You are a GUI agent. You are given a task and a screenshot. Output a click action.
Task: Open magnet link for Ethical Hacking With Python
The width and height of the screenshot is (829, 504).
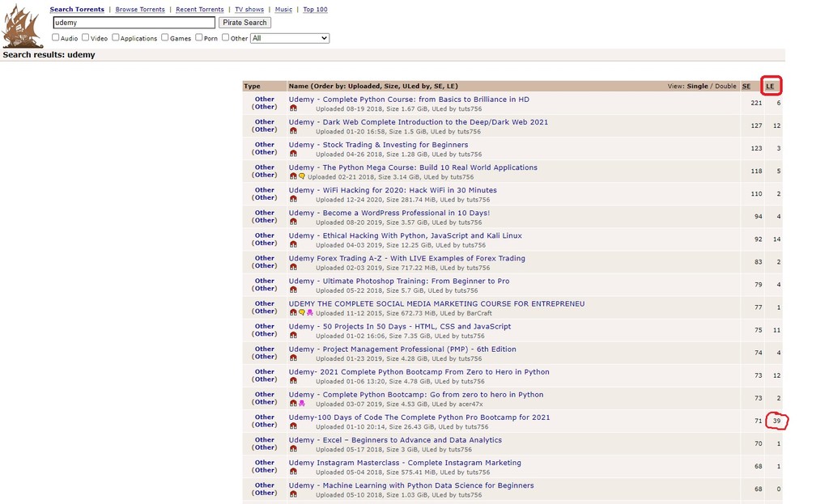pyautogui.click(x=293, y=244)
